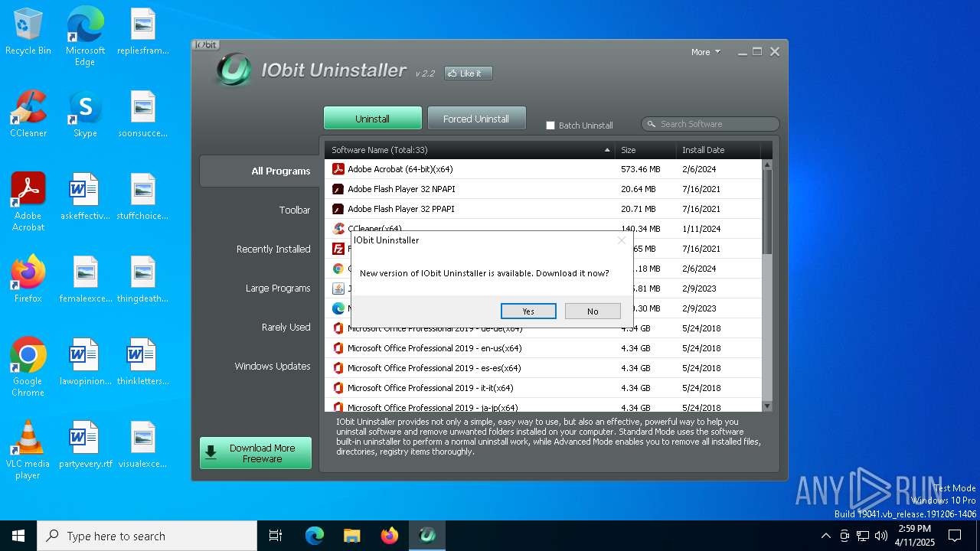Switch to Toolbar category
This screenshot has width=980, height=551.
[x=294, y=210]
